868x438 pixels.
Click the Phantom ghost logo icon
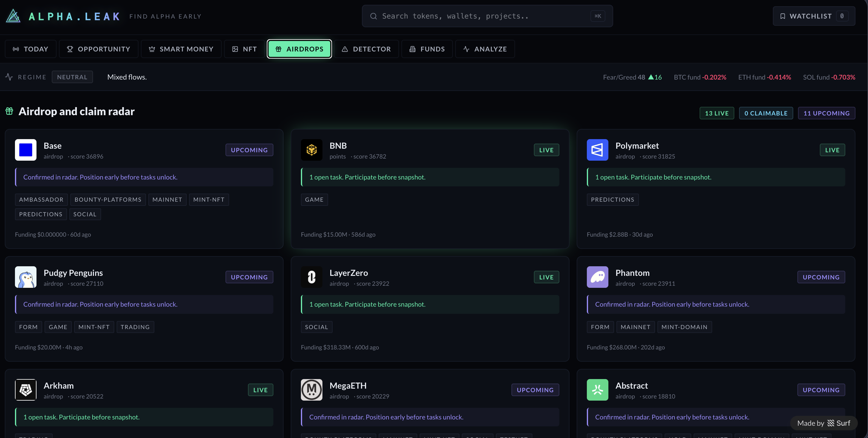[x=597, y=277]
